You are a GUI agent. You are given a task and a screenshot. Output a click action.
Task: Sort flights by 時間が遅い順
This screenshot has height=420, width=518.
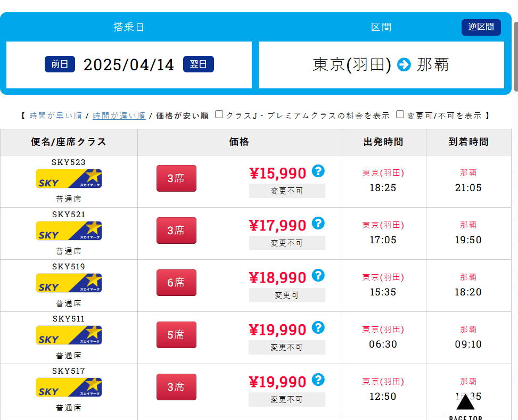tap(119, 116)
